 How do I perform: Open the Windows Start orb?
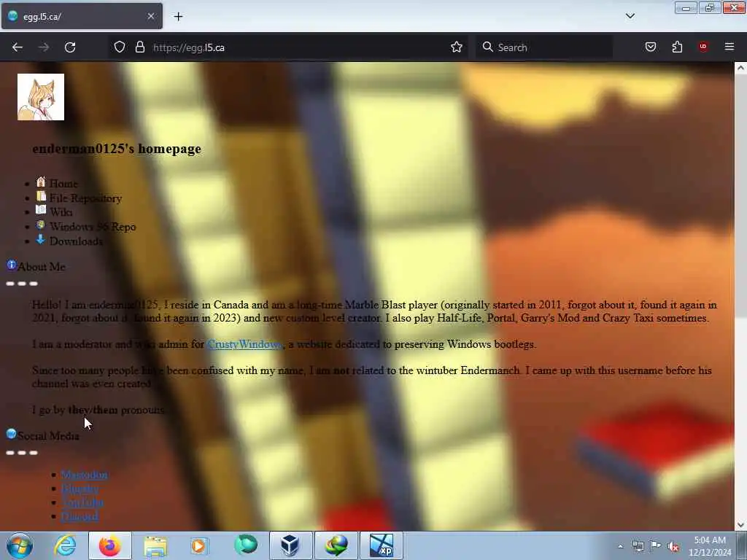click(x=20, y=545)
